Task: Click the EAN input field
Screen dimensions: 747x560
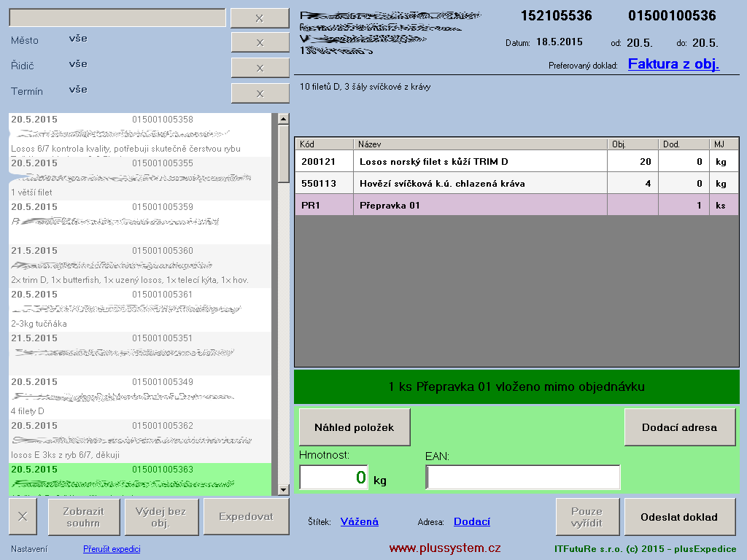Action: click(x=522, y=477)
